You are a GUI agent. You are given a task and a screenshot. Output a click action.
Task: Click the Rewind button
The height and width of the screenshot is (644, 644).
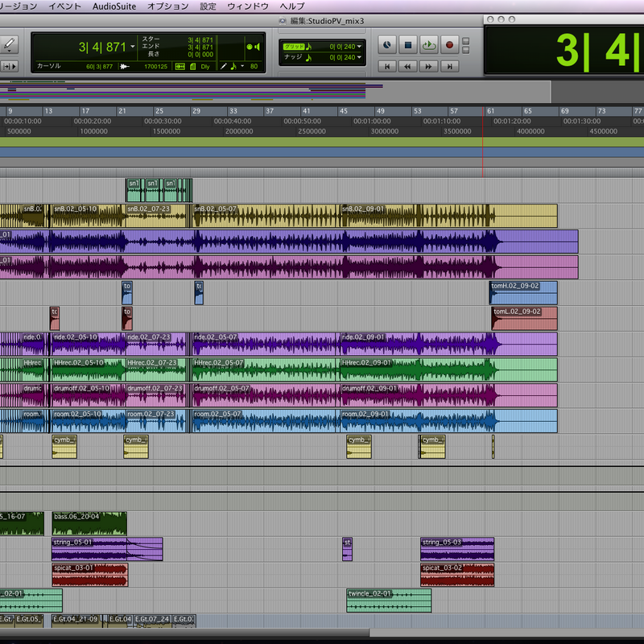[407, 66]
